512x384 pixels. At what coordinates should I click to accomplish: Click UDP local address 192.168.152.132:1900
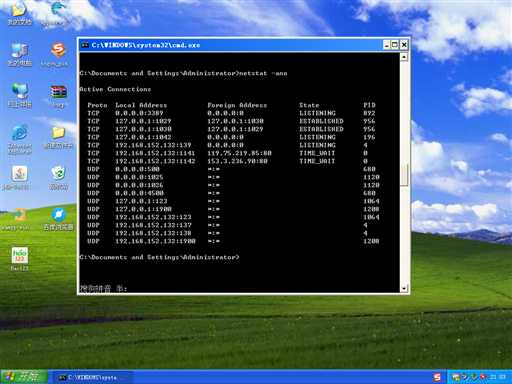pyautogui.click(x=155, y=241)
